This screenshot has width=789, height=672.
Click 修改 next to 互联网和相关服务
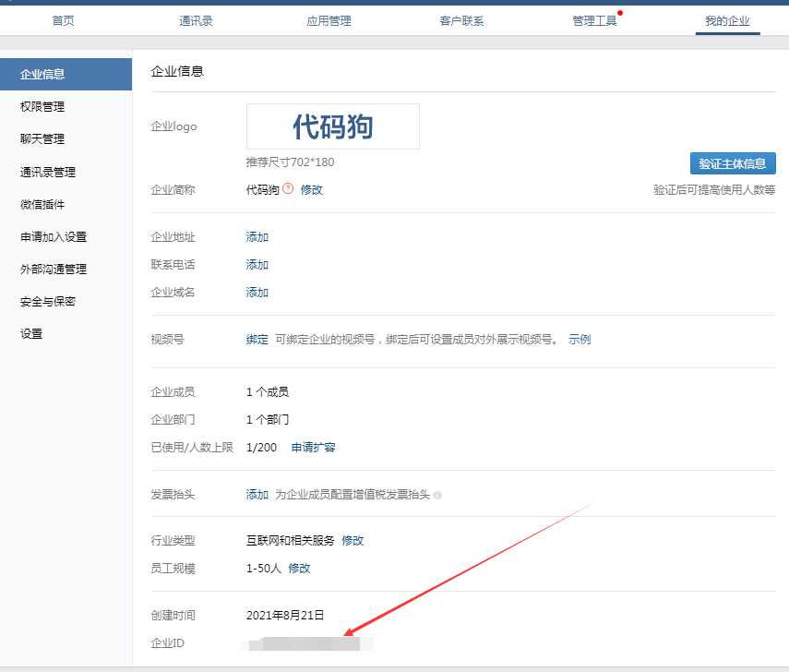[353, 541]
